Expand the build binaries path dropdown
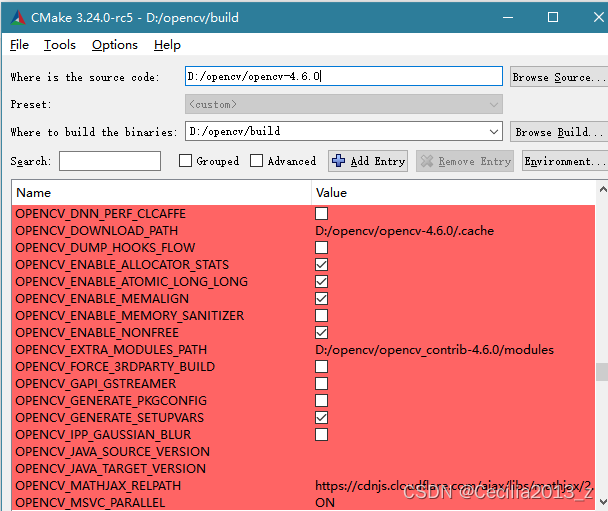608x511 pixels. [x=494, y=131]
